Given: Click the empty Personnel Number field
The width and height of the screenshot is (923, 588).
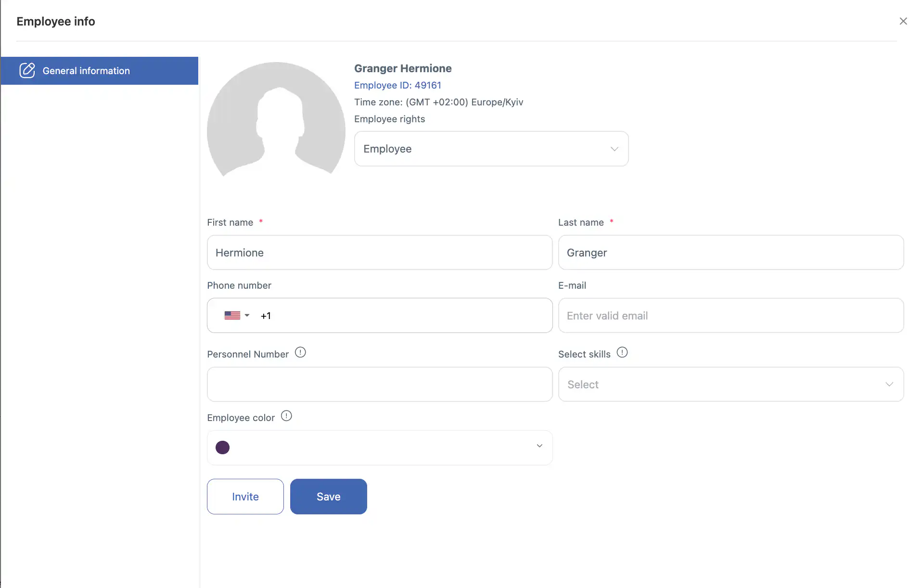Looking at the screenshot, I should 379,384.
